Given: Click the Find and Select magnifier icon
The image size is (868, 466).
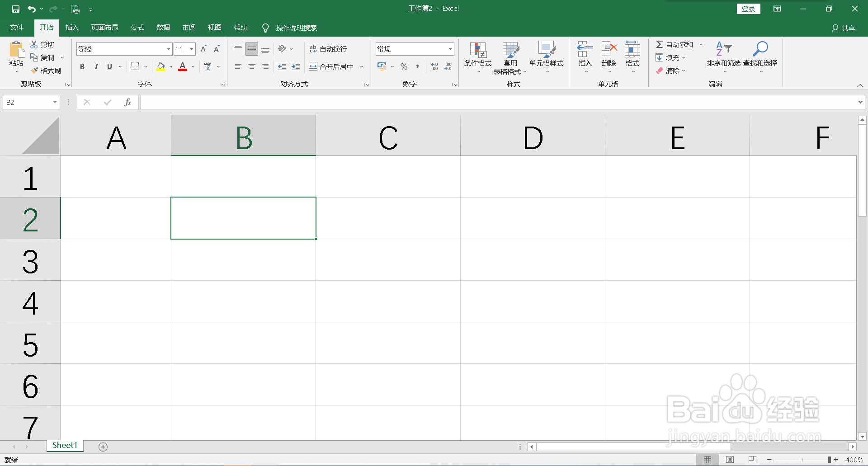Looking at the screenshot, I should [760, 49].
